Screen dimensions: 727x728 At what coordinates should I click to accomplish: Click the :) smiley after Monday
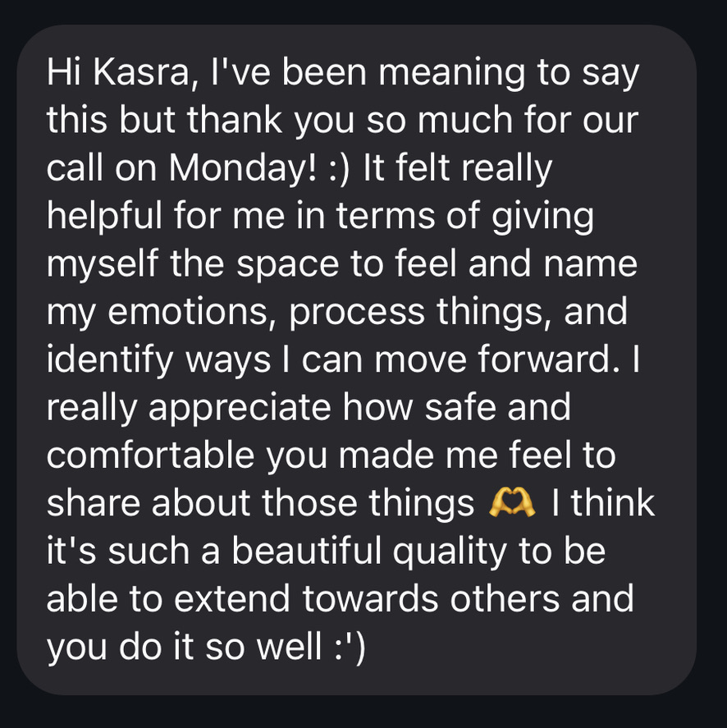(x=338, y=169)
